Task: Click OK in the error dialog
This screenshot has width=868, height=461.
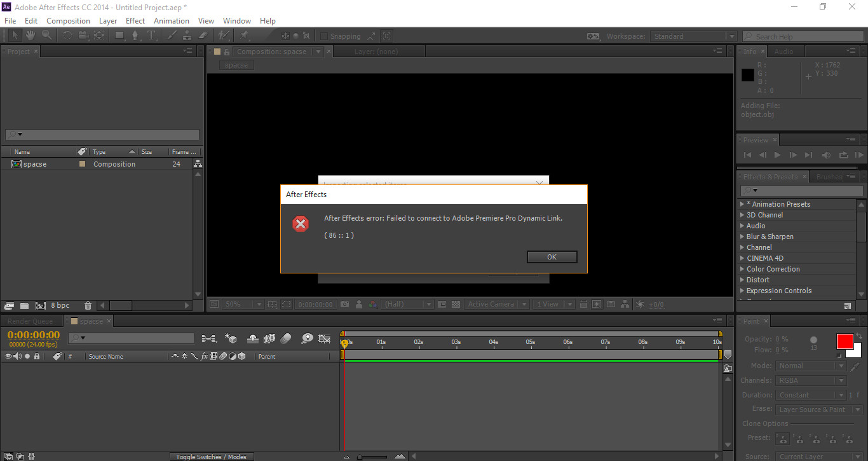Action: click(552, 257)
